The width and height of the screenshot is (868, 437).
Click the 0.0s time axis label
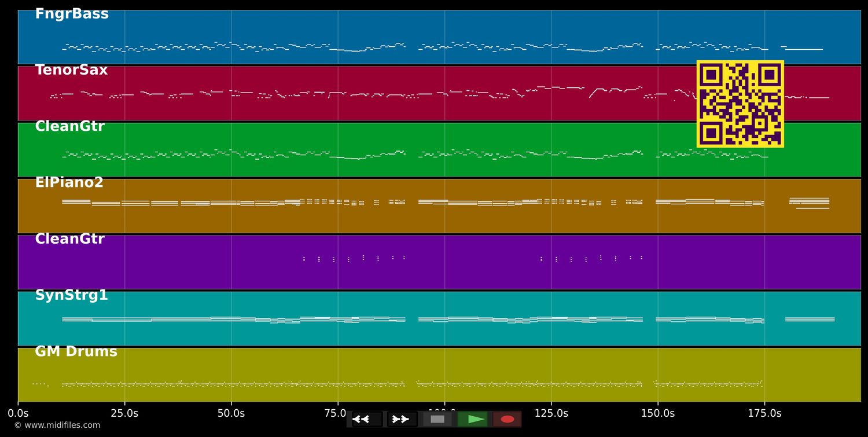[18, 413]
